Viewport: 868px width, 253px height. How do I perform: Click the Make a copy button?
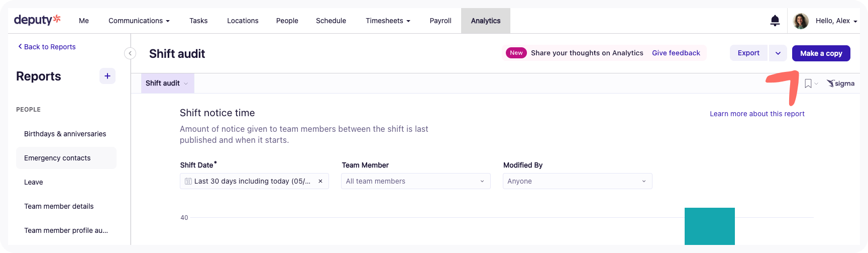(821, 53)
